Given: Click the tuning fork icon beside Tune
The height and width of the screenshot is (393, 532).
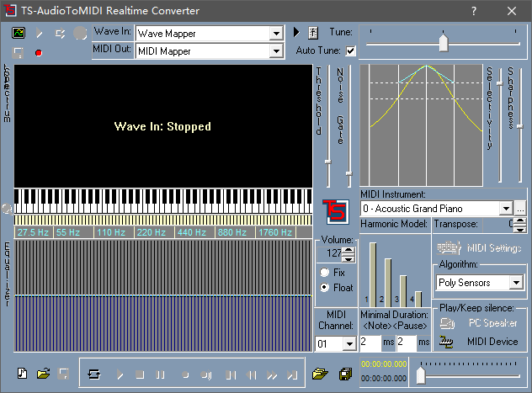Looking at the screenshot, I should point(312,33).
